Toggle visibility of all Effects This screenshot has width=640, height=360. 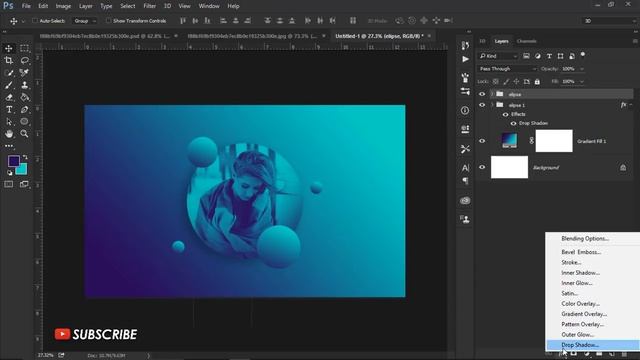point(505,115)
